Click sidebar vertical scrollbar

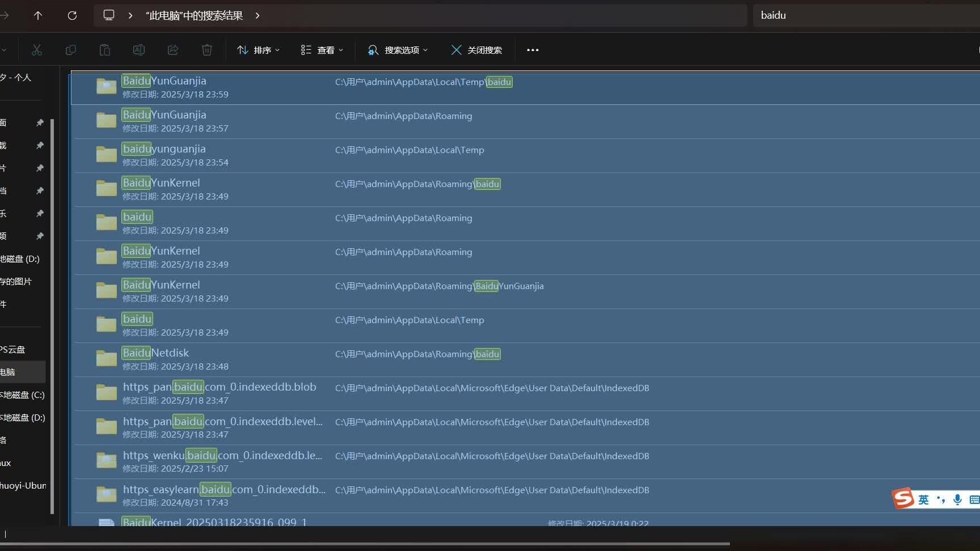[x=52, y=316]
